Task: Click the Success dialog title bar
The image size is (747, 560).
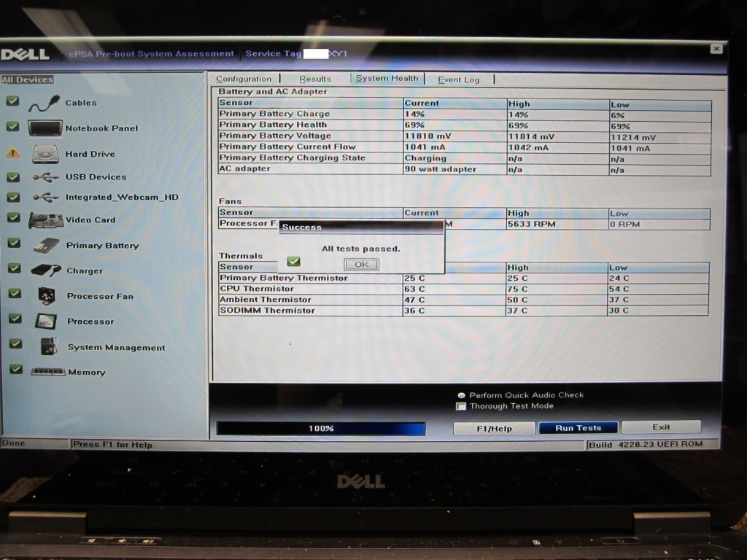Action: (362, 227)
